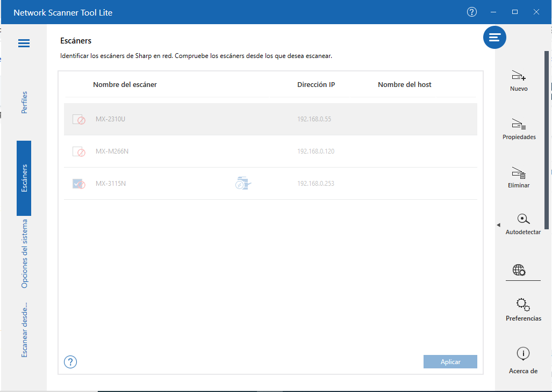Add a new scanner with Nuevo
Image resolution: width=552 pixels, height=392 pixels.
pos(519,81)
